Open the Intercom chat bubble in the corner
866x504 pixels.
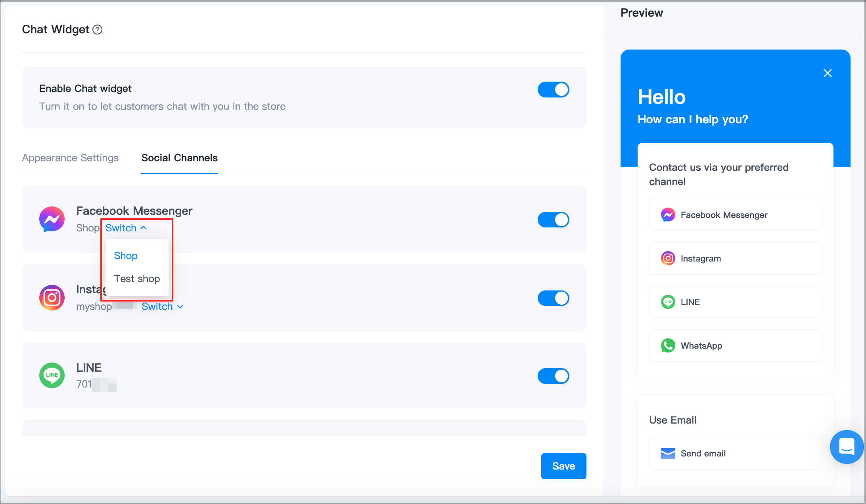tap(847, 447)
